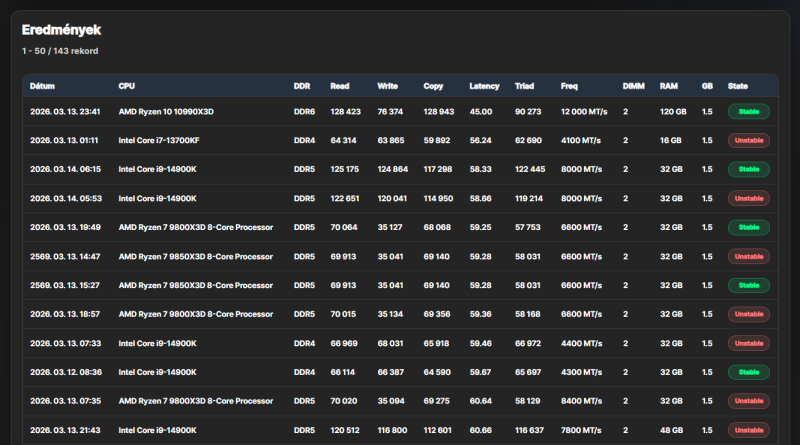Click Latency value 45.00
This screenshot has height=445, width=800.
(x=481, y=111)
